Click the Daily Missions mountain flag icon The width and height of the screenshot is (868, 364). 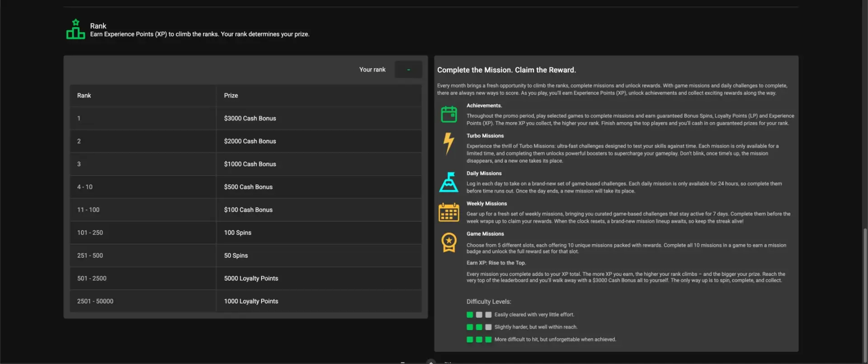(x=448, y=182)
